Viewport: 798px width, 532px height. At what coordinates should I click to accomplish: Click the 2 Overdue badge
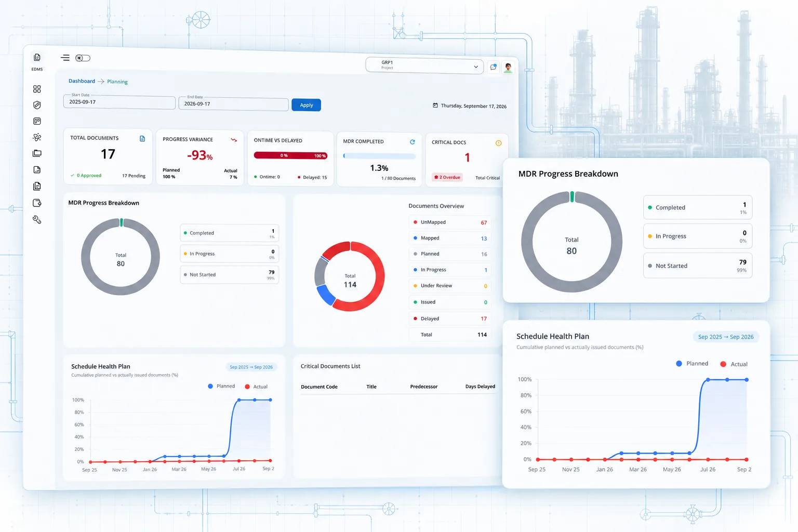[447, 177]
